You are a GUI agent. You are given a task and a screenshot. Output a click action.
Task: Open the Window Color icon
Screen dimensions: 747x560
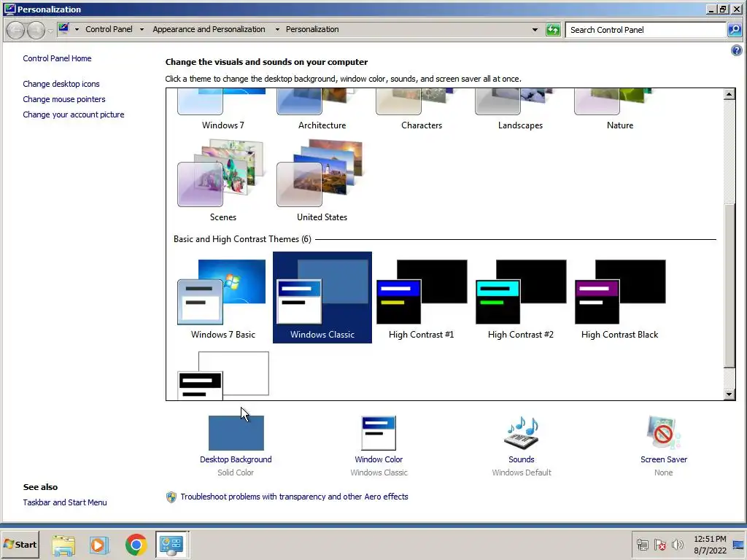click(x=379, y=433)
